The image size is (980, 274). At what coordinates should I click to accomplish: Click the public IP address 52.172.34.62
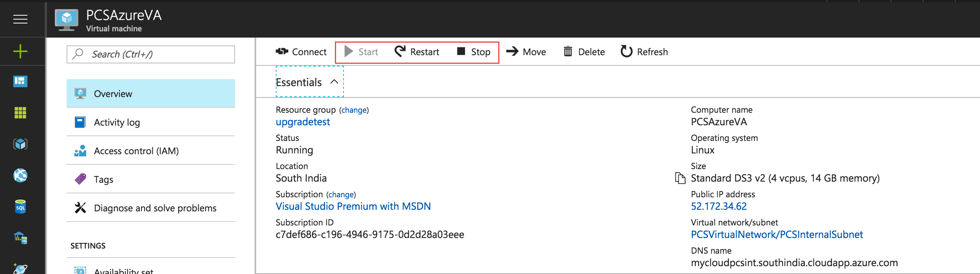[x=719, y=206]
